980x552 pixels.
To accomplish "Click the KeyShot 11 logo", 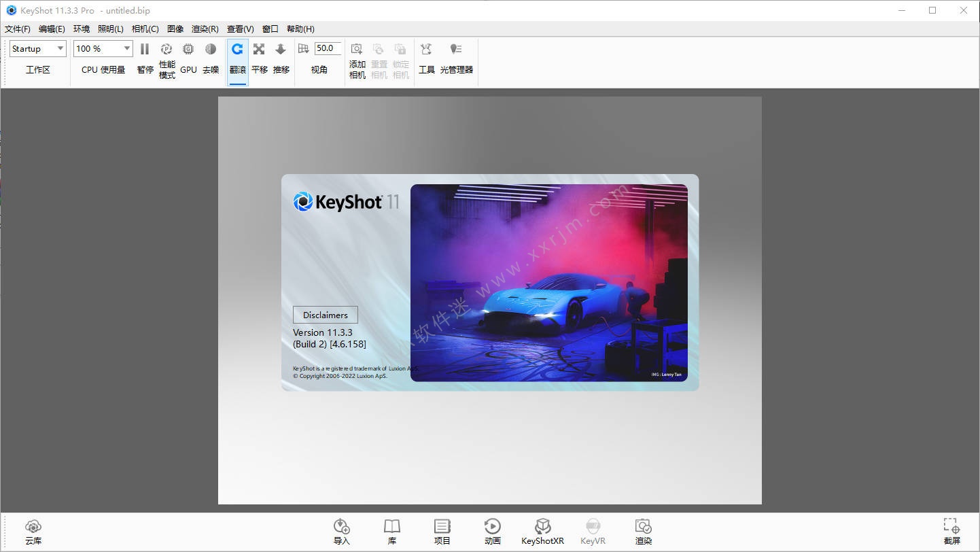I will 347,201.
